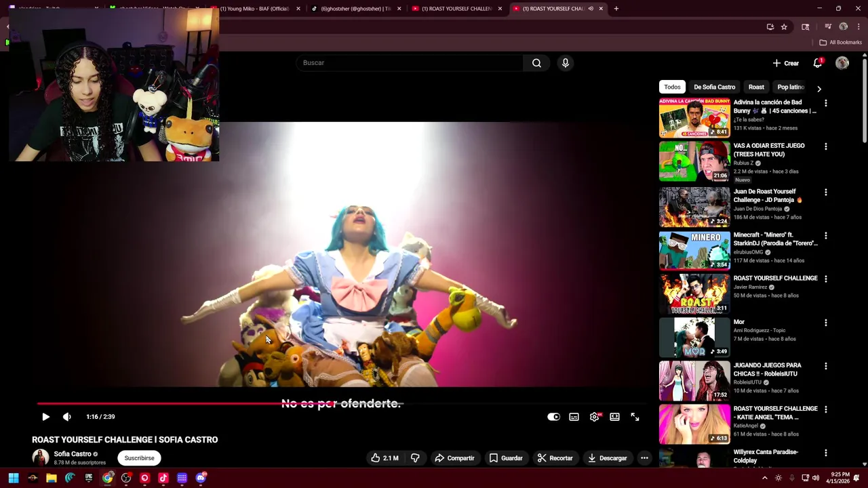Click the search magnifier button
Viewport: 868px width, 488px height.
point(536,63)
